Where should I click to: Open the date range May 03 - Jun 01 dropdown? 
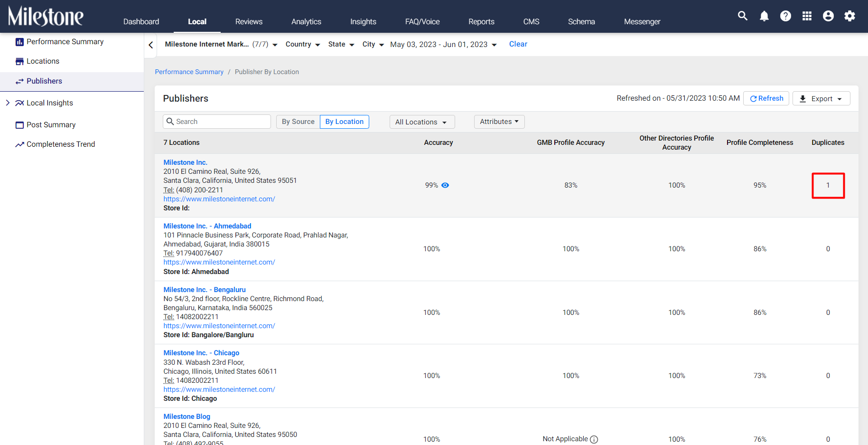444,45
